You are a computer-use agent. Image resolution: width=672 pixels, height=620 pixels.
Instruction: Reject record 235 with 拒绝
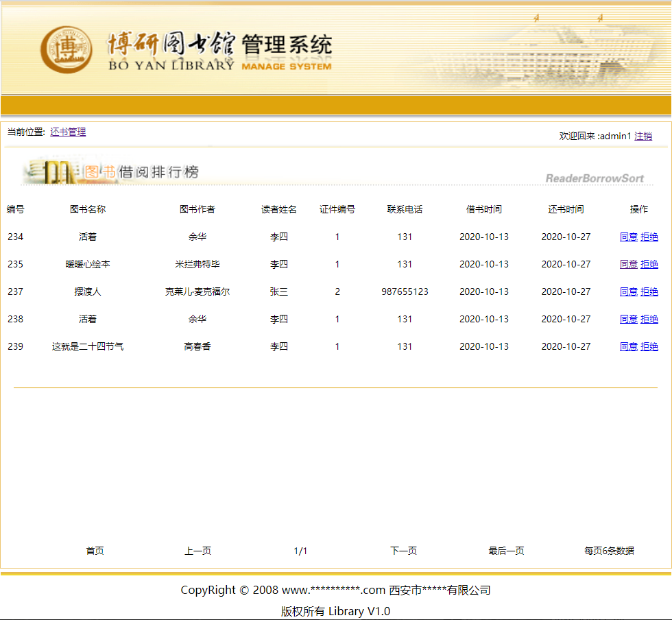649,264
